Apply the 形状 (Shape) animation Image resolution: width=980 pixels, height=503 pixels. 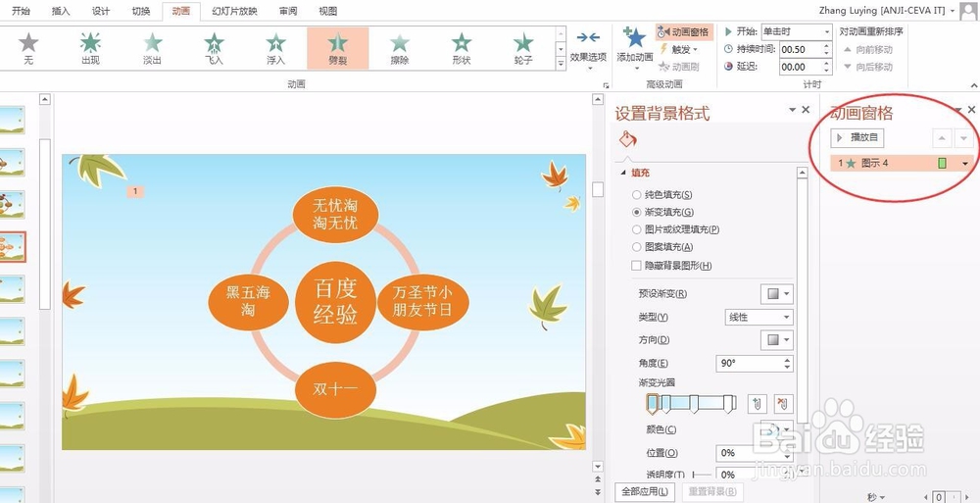[462, 48]
